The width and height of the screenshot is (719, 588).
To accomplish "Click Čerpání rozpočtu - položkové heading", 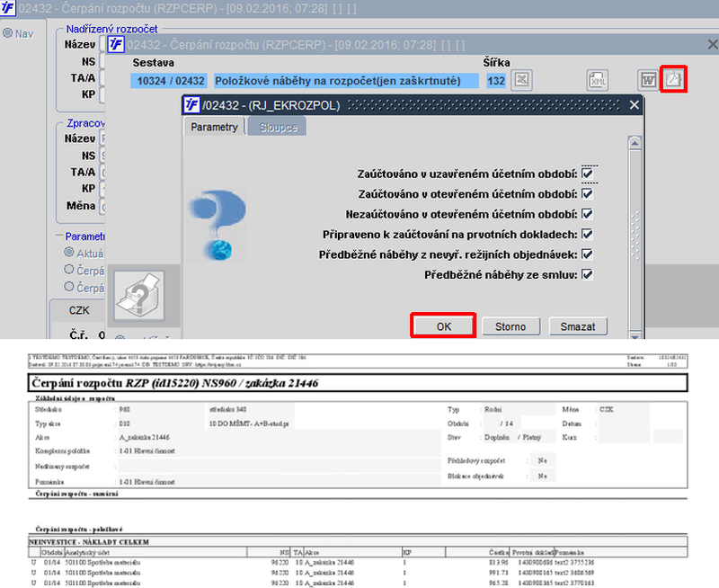I will [x=79, y=530].
